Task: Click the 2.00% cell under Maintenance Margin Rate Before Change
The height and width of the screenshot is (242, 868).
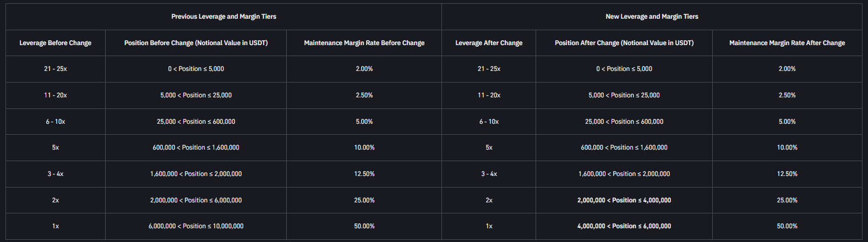Action: tap(364, 69)
